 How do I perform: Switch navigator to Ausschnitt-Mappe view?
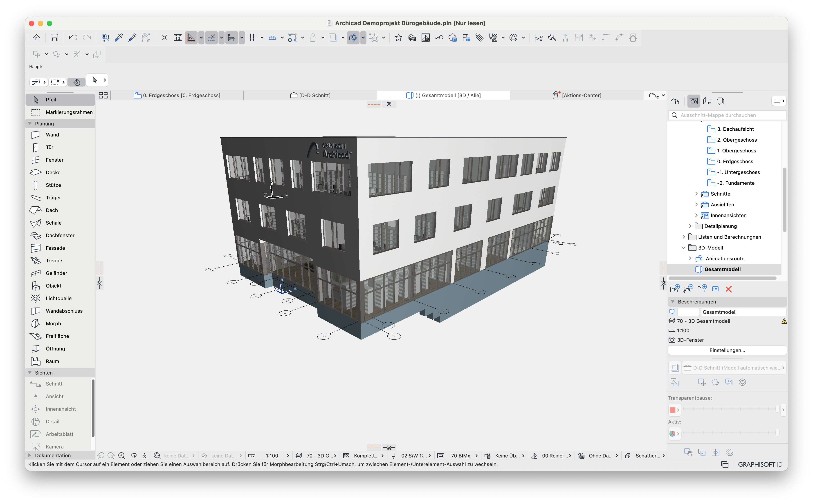(694, 101)
